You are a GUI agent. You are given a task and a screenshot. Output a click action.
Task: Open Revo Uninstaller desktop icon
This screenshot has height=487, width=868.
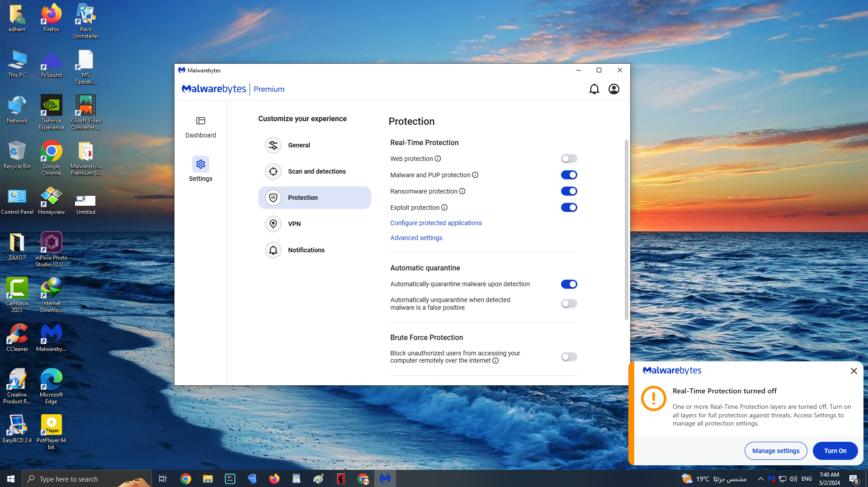tap(86, 21)
